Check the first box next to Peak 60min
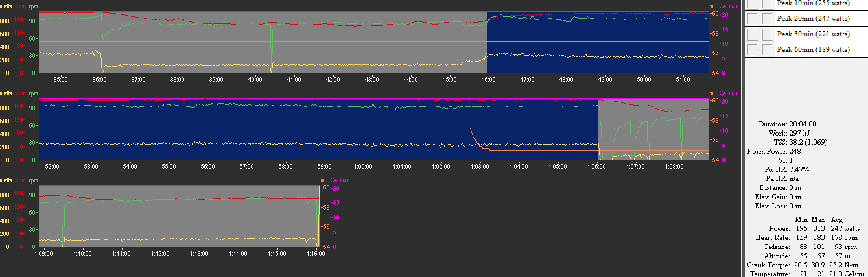The image size is (868, 277). point(753,50)
